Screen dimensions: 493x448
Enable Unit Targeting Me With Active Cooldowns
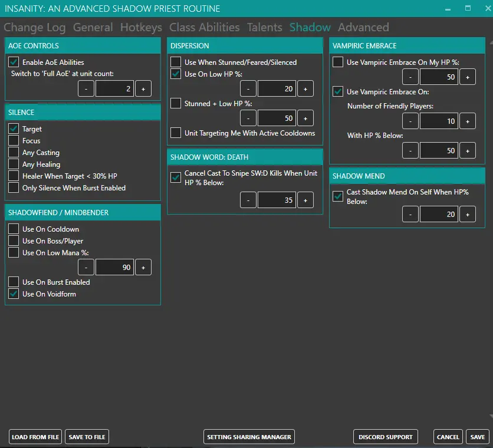pyautogui.click(x=176, y=133)
